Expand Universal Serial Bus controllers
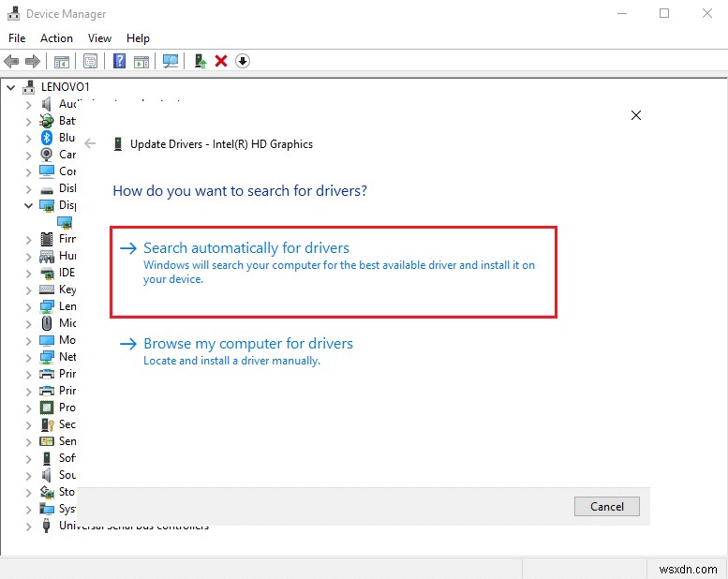The height and width of the screenshot is (579, 728). click(29, 527)
